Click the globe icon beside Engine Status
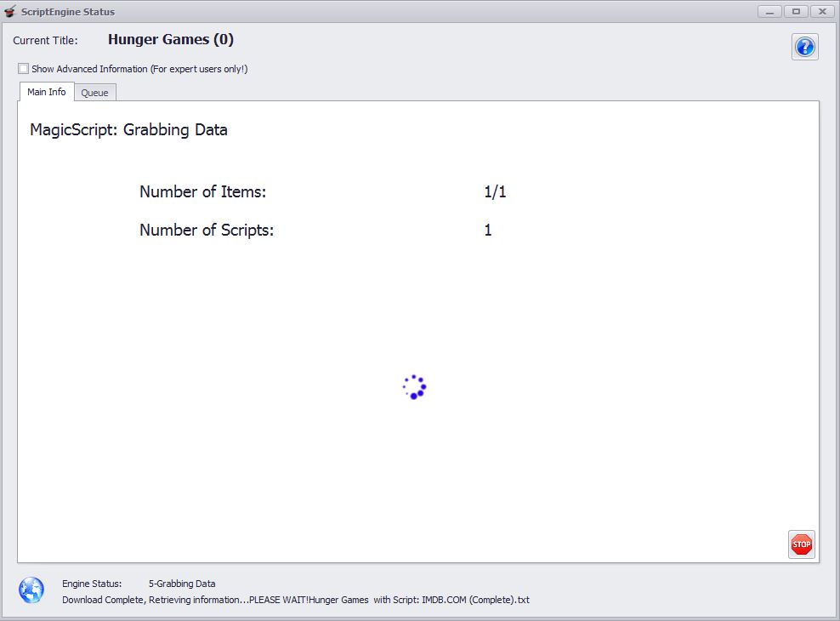The height and width of the screenshot is (621, 840). pyautogui.click(x=31, y=590)
